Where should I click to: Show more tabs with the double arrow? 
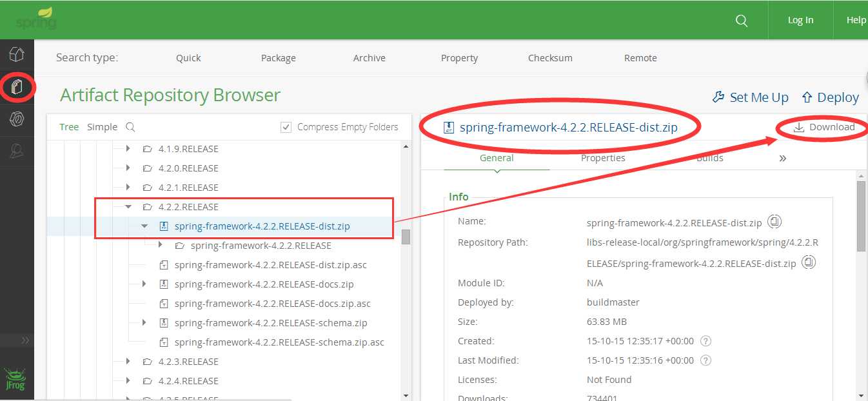783,158
